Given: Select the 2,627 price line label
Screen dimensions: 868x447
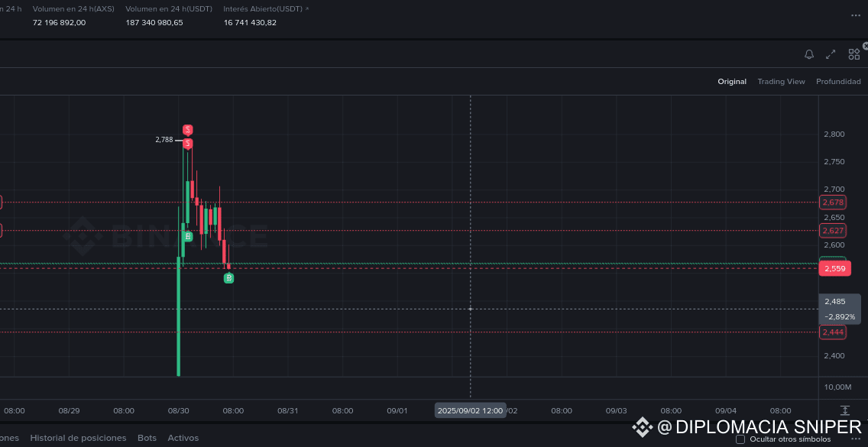Looking at the screenshot, I should tap(833, 231).
